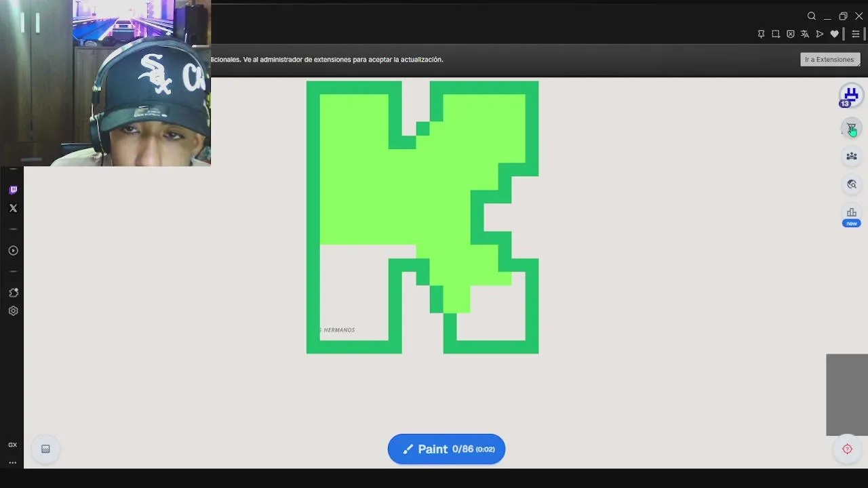This screenshot has height=488, width=868.
Task: Open the translate page icon
Action: pos(805,34)
